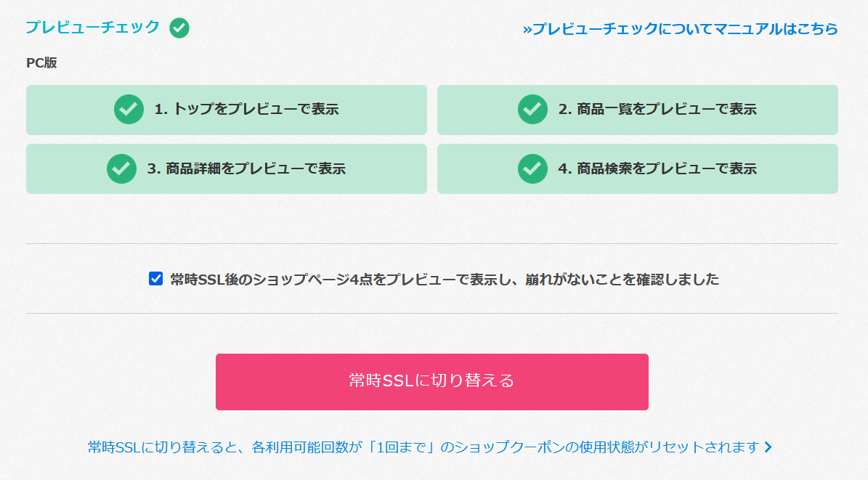The image size is (868, 480).
Task: Open the shop coupon reset notice link
Action: (429, 448)
